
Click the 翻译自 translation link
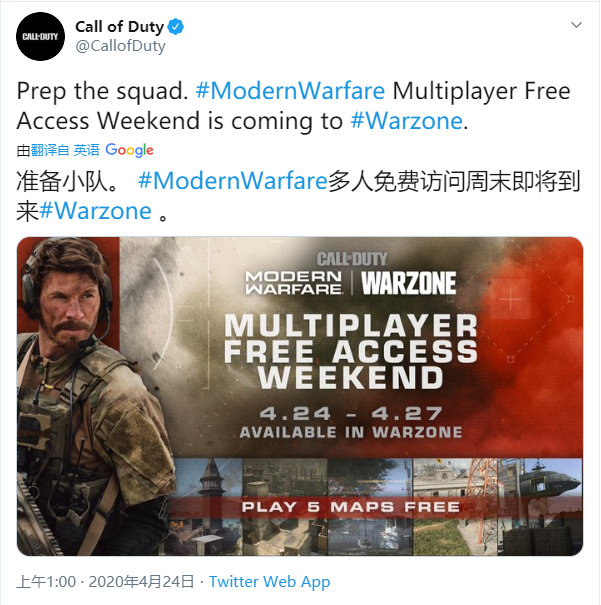point(50,150)
